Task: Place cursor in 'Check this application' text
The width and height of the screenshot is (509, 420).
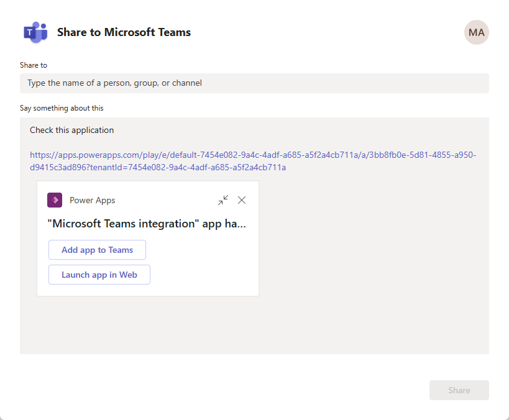Action: coord(71,130)
